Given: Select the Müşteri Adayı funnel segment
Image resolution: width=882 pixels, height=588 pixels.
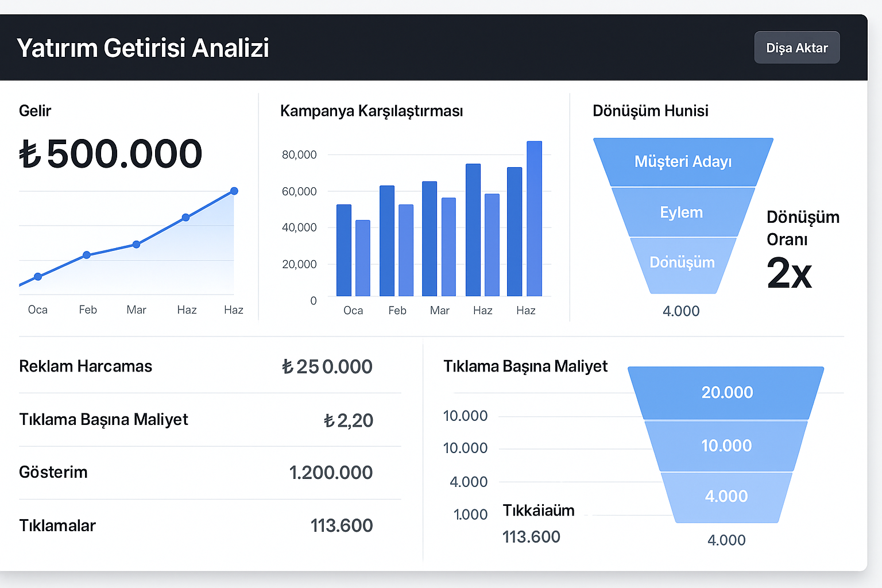Looking at the screenshot, I should 682,162.
